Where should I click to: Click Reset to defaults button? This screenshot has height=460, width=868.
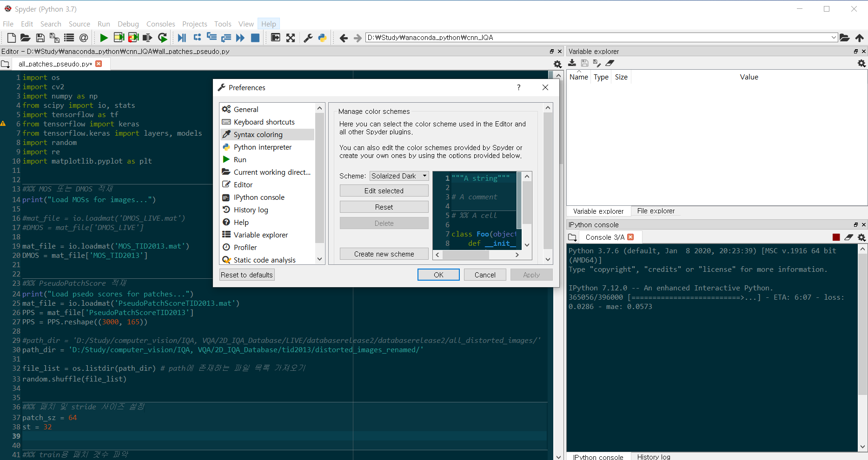(247, 275)
